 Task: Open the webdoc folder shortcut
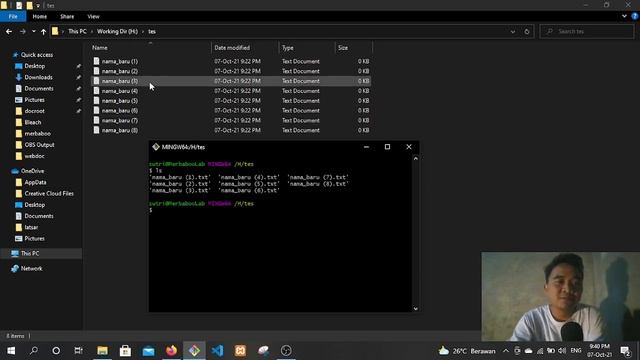point(34,156)
